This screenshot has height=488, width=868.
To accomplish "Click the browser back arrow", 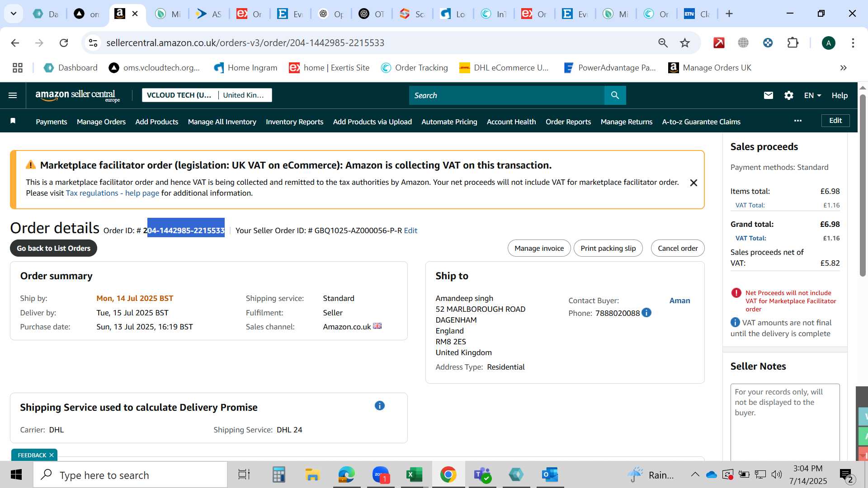I will click(x=15, y=43).
